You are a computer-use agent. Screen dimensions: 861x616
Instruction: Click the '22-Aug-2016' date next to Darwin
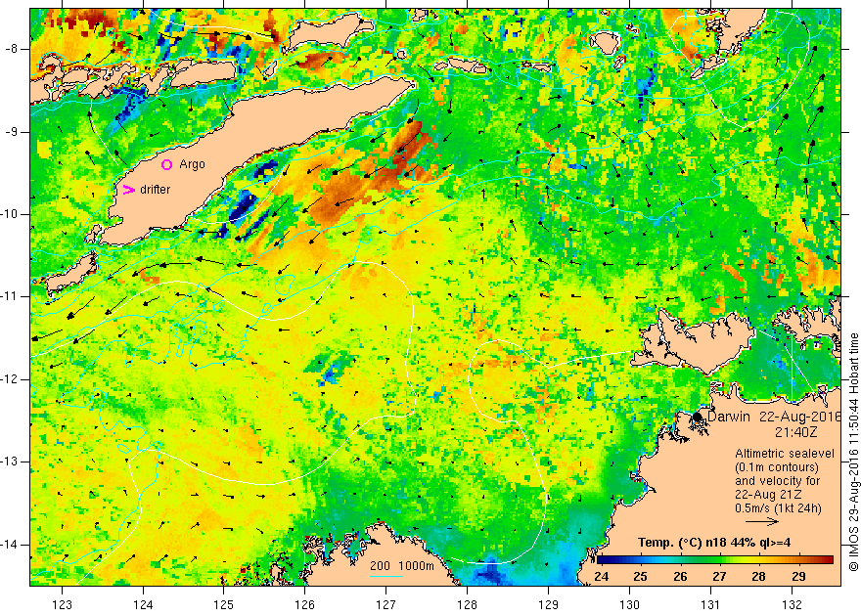point(800,417)
